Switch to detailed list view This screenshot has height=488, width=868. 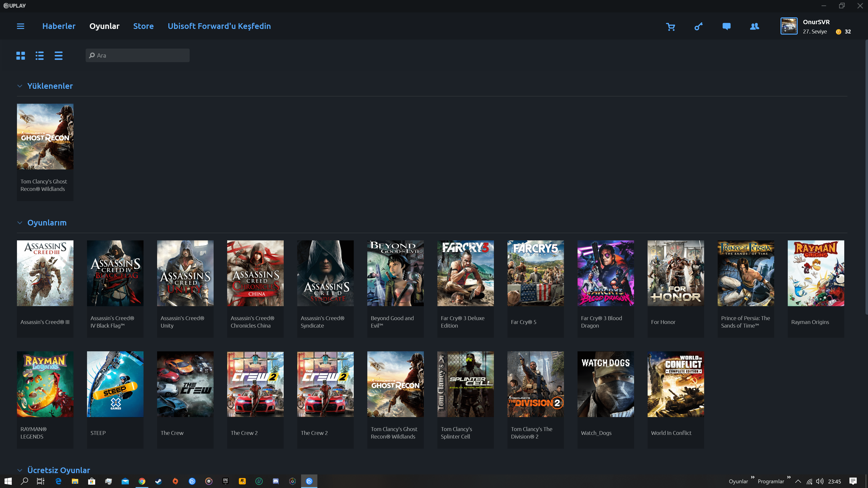[39, 56]
